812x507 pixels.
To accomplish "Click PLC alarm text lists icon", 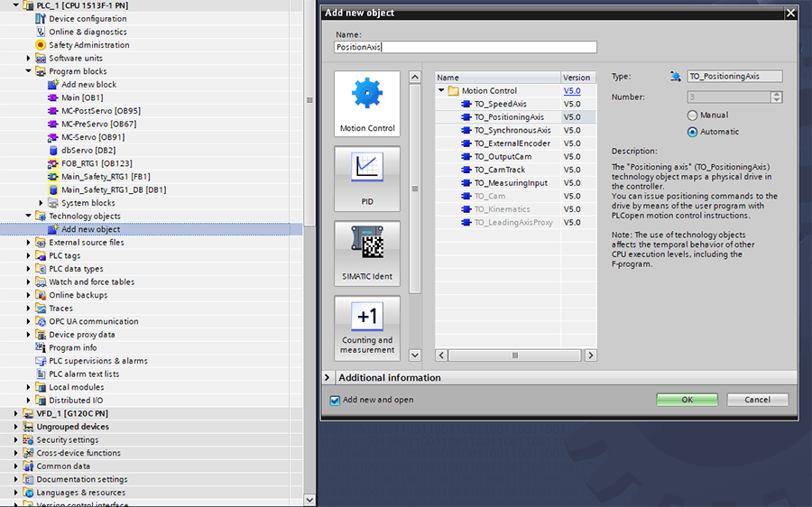I will pos(41,373).
